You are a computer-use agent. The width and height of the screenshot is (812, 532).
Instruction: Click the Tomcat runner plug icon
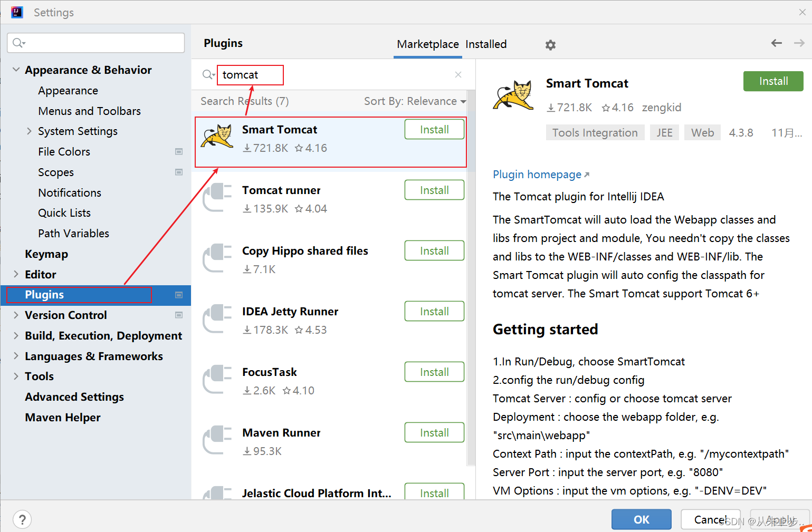[x=217, y=197]
